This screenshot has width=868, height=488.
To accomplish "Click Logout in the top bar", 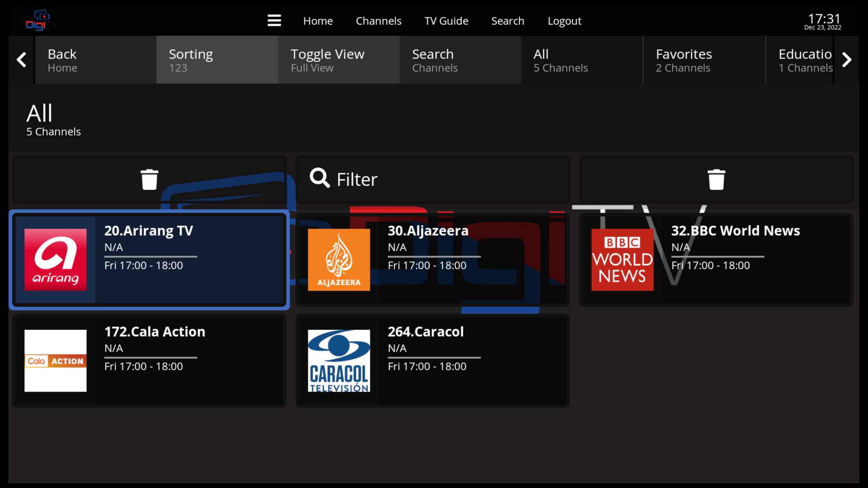I will pos(564,21).
